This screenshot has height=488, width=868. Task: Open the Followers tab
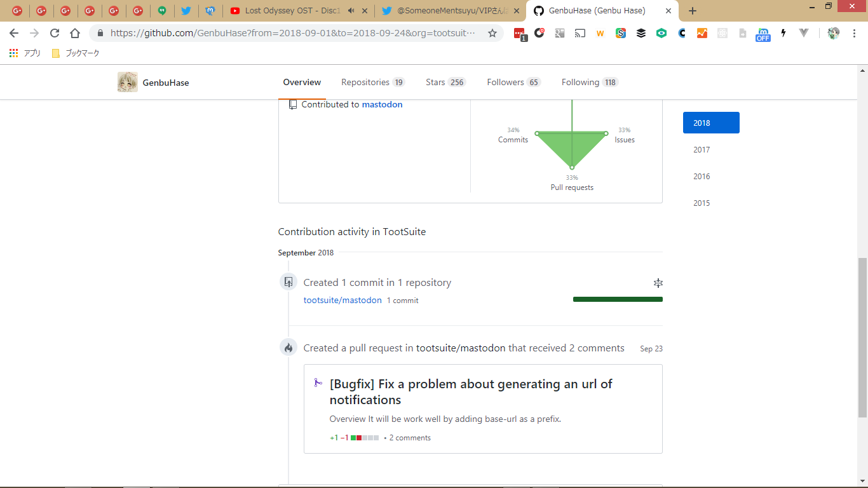514,83
